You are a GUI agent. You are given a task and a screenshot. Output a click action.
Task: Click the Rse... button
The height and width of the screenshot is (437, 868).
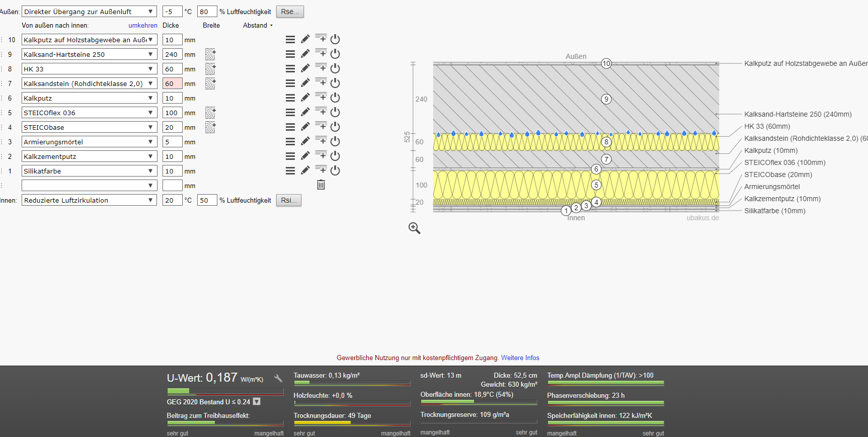(x=290, y=12)
